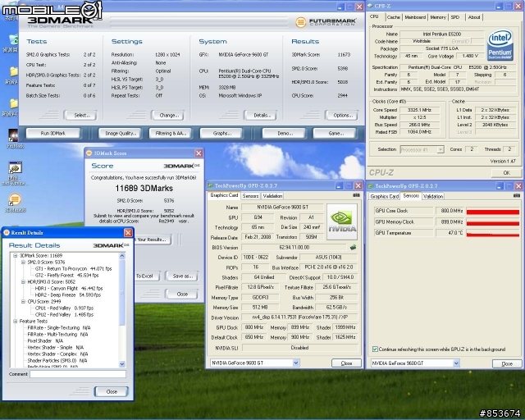Open the About tab in CPU-Z

pyautogui.click(x=474, y=17)
